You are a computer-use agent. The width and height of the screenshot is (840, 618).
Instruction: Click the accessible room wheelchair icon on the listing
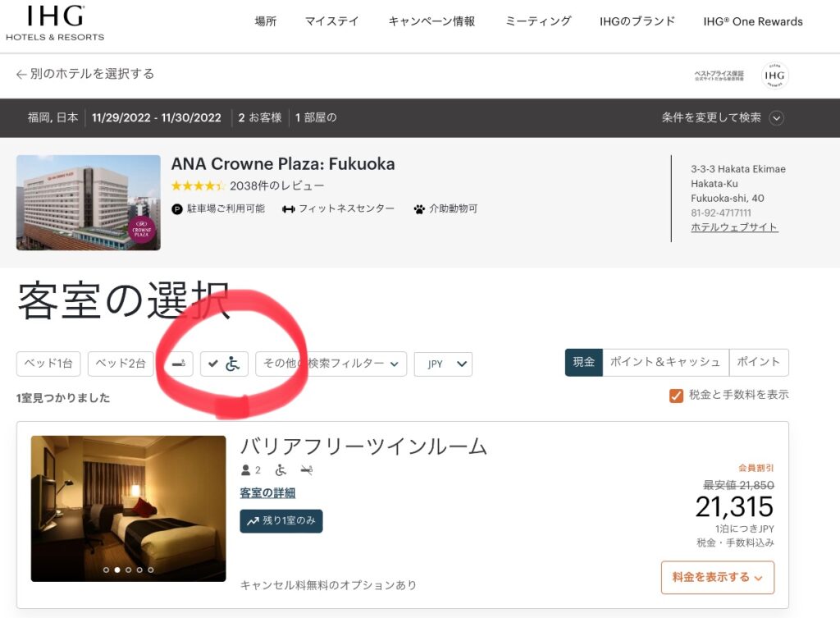click(x=280, y=471)
